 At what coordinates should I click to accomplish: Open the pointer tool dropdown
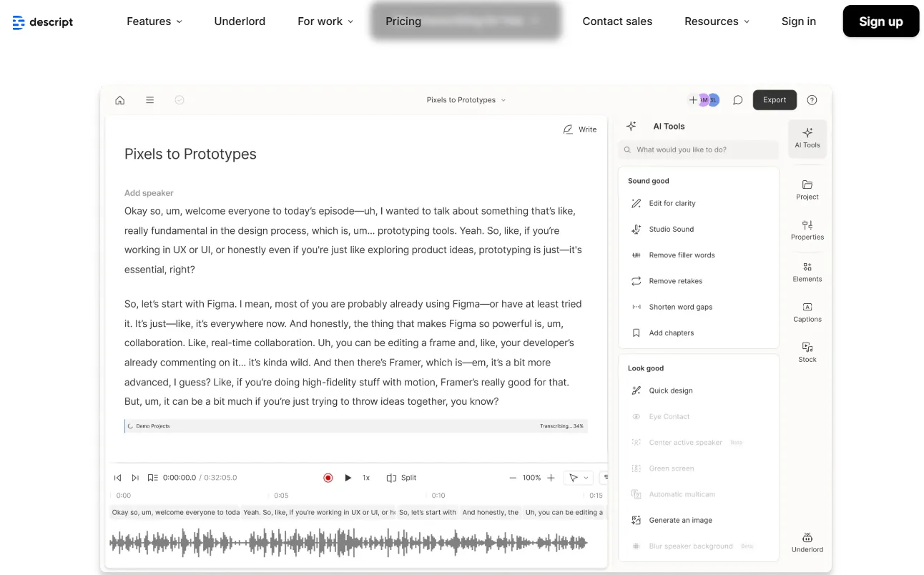click(578, 478)
